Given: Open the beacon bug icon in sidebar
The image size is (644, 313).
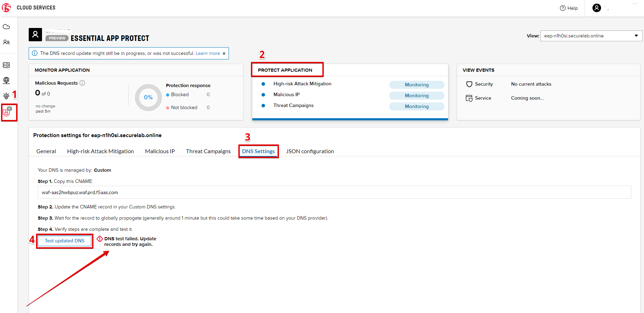Looking at the screenshot, I should 6,96.
